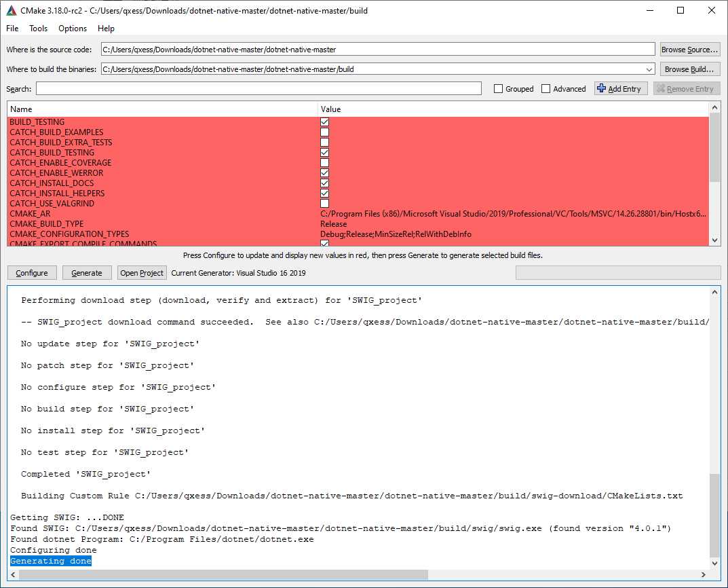The width and height of the screenshot is (728, 588).
Task: Click the Browse Source button
Action: coord(690,50)
